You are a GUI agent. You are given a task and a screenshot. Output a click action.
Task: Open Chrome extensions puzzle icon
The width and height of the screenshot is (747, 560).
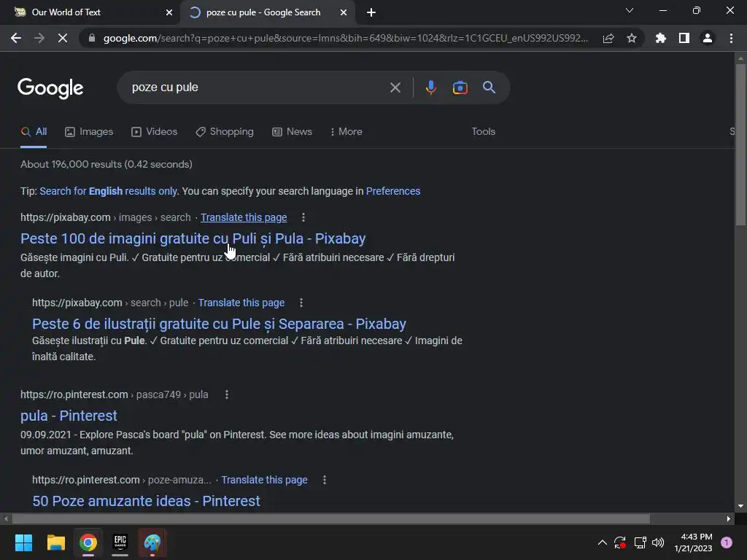click(x=660, y=38)
